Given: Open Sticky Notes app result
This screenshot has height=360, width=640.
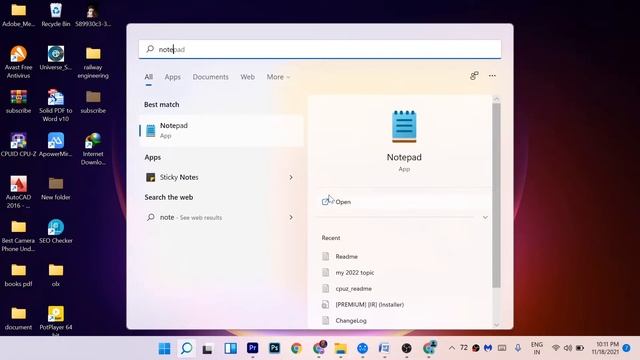Looking at the screenshot, I should pyautogui.click(x=221, y=177).
